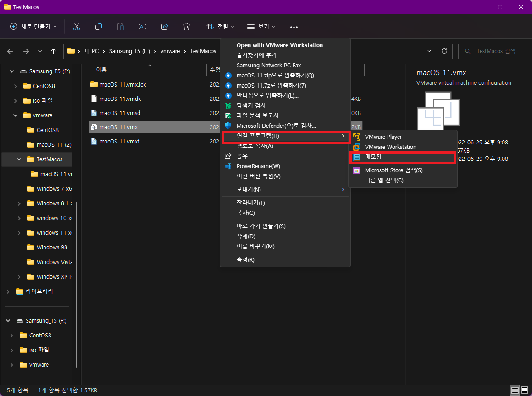The width and height of the screenshot is (532, 396).
Task: Sort by the 이름 column header
Action: pyautogui.click(x=101, y=70)
